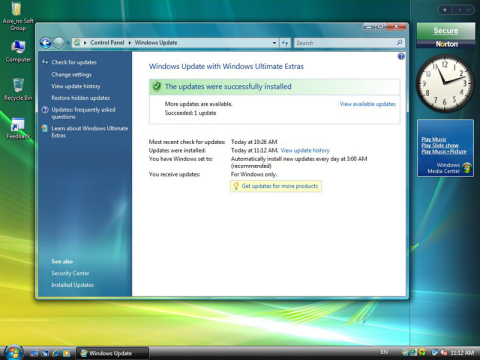480x360 pixels.
Task: Click the muted volume tray icon
Action: (444, 352)
